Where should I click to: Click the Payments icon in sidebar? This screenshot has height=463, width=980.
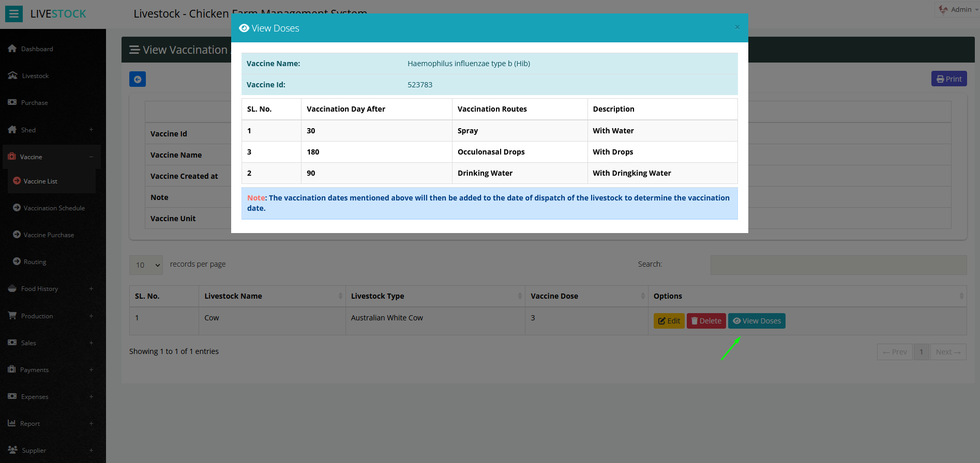(x=12, y=369)
